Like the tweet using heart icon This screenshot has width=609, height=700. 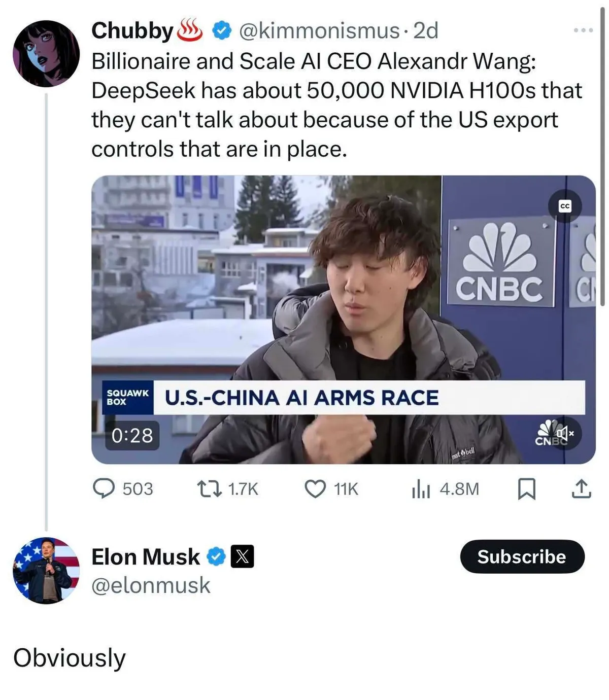pos(315,488)
